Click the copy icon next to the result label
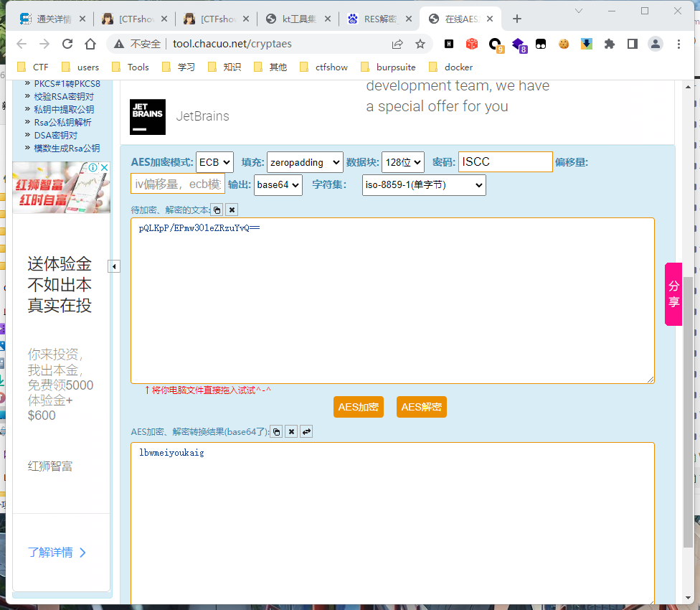This screenshot has height=610, width=700. click(x=276, y=431)
